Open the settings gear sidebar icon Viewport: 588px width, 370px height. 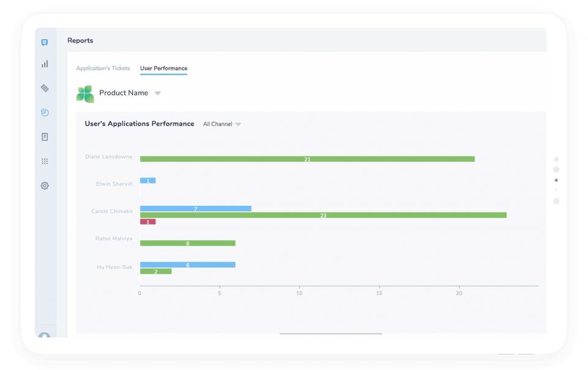(45, 186)
